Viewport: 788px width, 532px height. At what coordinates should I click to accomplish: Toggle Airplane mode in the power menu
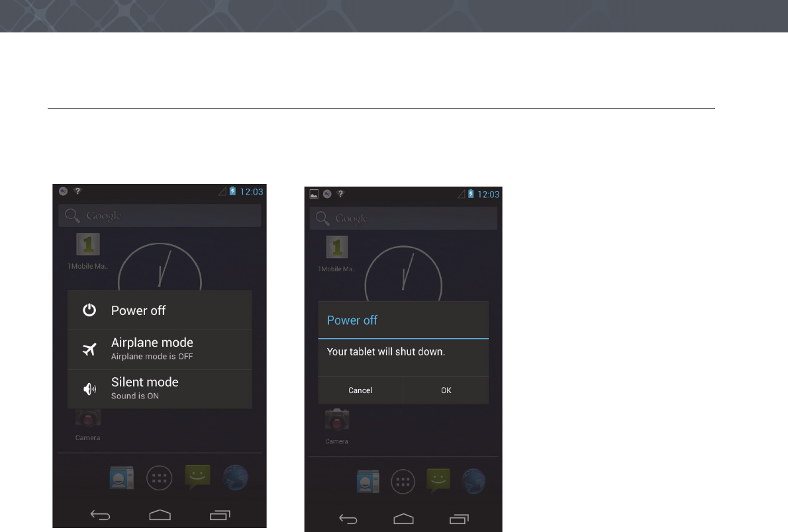(x=160, y=349)
